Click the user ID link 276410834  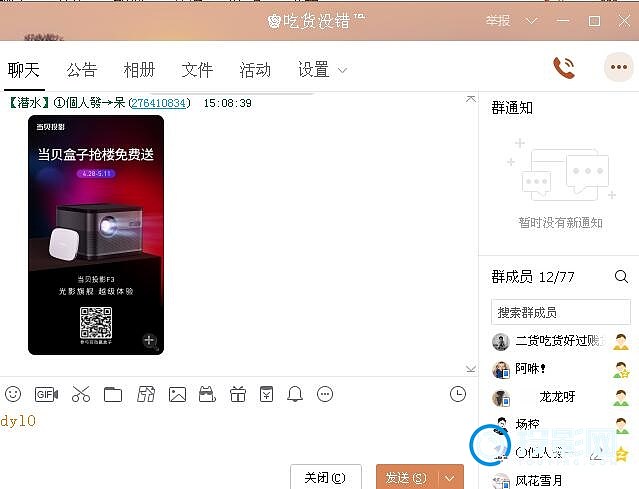pyautogui.click(x=158, y=103)
